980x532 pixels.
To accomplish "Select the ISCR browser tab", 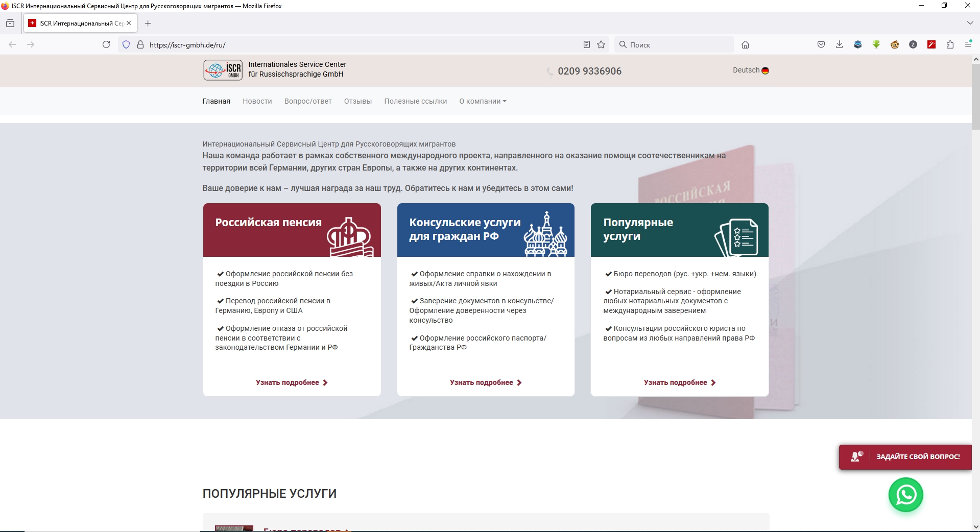I will [79, 23].
